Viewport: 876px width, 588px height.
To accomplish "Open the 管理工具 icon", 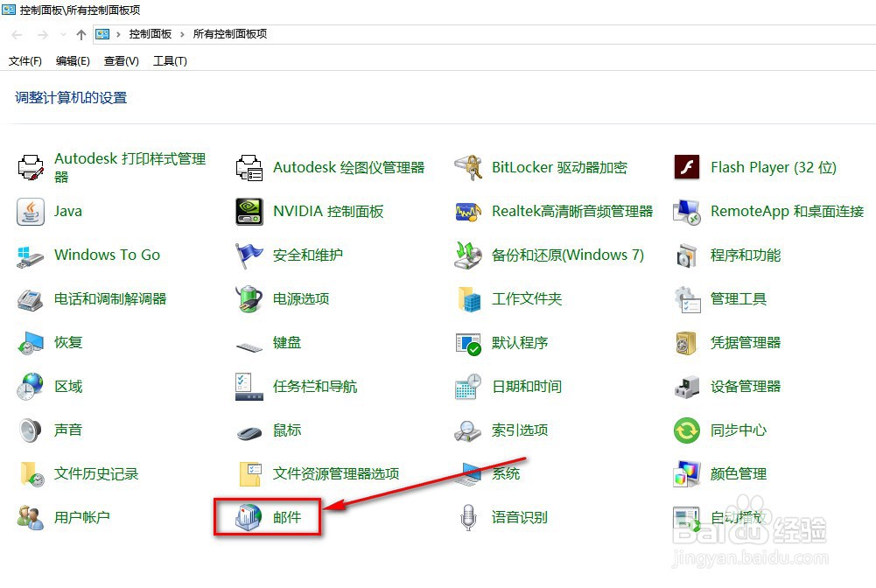I will 687,299.
